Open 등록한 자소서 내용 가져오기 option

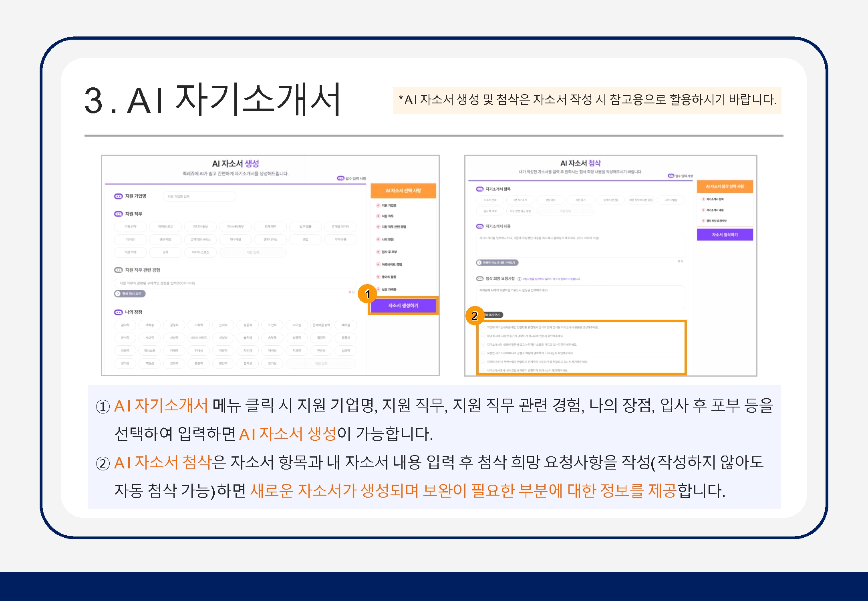coord(497,263)
